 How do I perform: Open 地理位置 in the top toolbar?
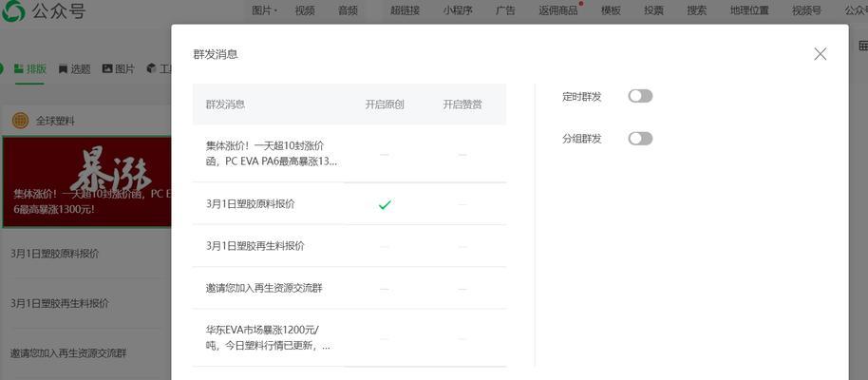tap(749, 9)
